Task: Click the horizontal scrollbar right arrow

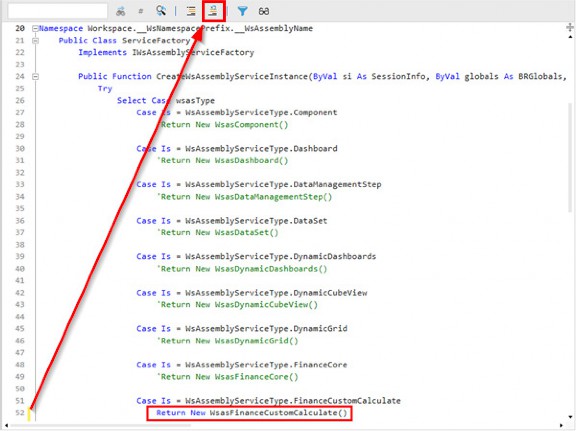Action: 561,425
